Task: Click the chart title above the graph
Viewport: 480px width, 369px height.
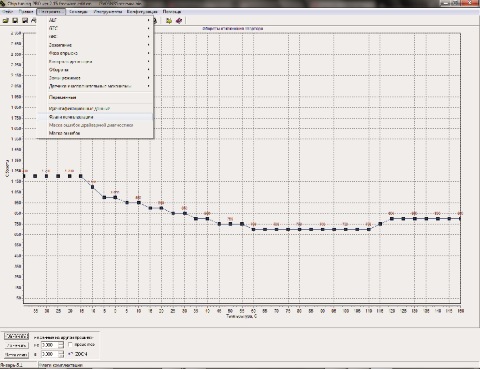Action: pyautogui.click(x=233, y=29)
